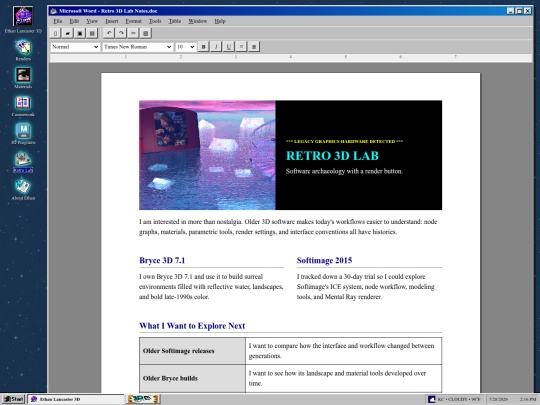Click the Word document icon in the title bar
Screen dimensions: 540x405
click(x=53, y=11)
